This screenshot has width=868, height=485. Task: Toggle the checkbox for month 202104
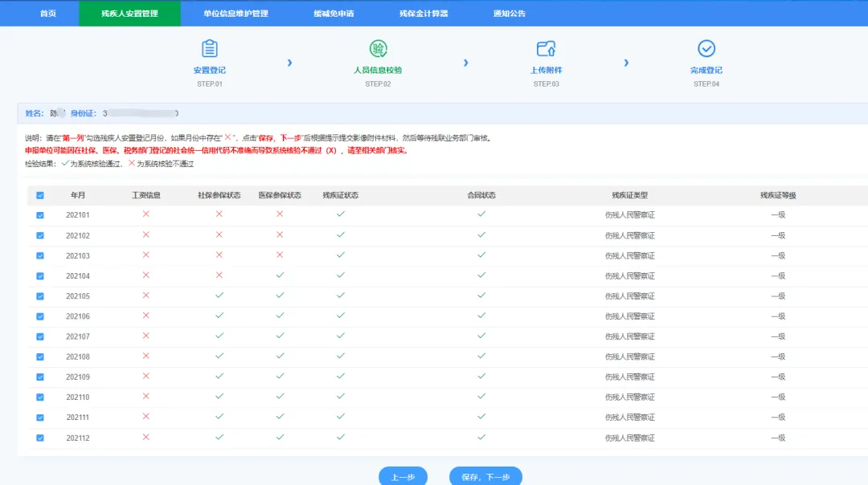pos(40,276)
